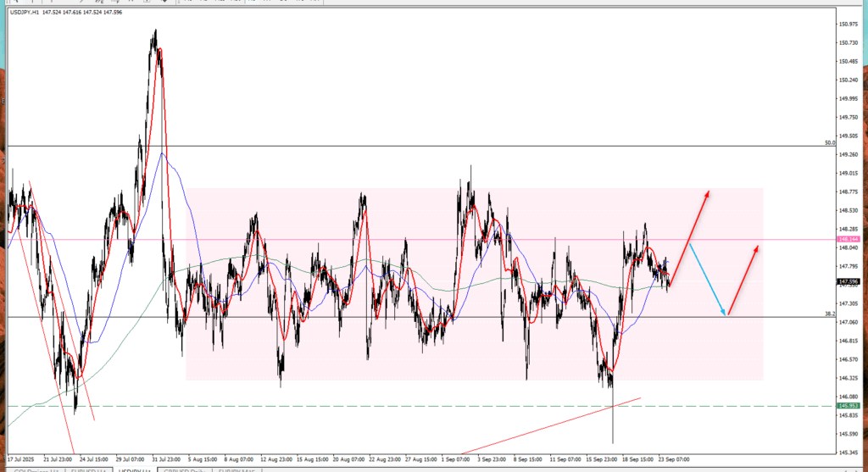Click the 145.953 dashed line price label

pos(849,407)
